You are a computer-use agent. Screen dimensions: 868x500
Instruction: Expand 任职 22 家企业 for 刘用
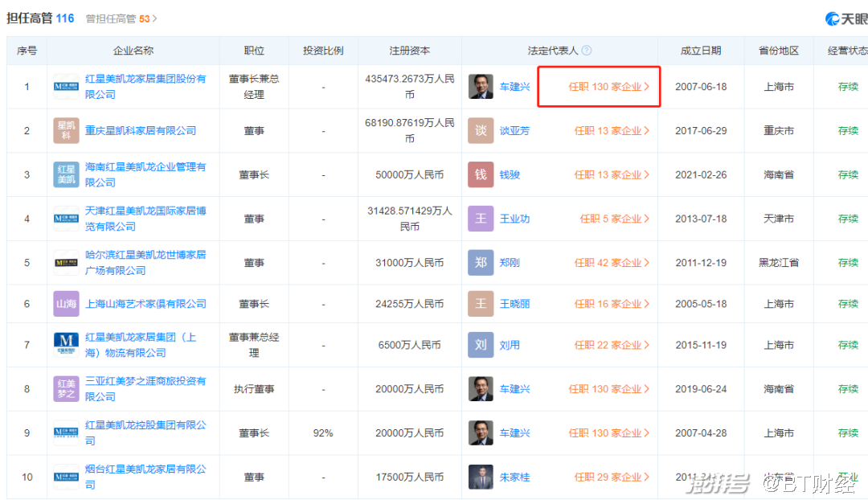click(611, 345)
